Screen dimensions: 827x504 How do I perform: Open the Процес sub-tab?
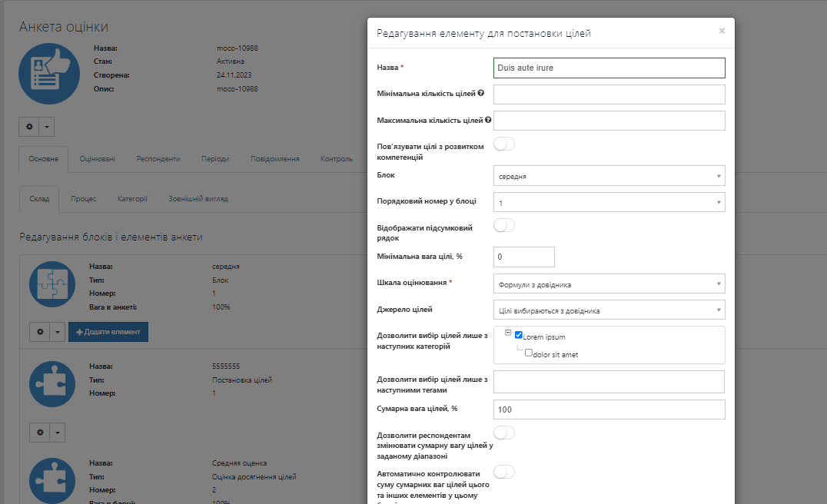tap(83, 199)
